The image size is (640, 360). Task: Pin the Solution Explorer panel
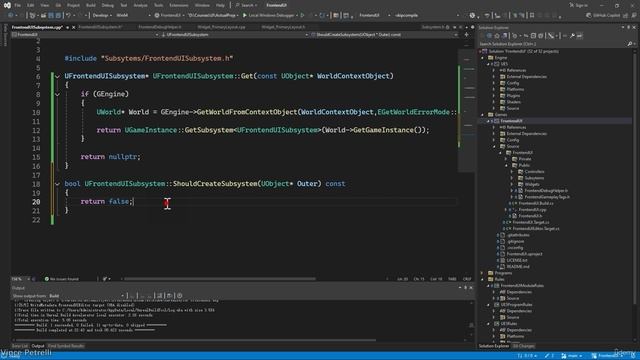(x=629, y=27)
